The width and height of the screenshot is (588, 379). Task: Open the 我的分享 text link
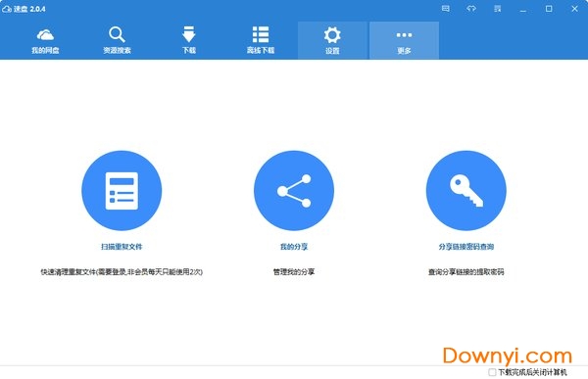pyautogui.click(x=294, y=246)
